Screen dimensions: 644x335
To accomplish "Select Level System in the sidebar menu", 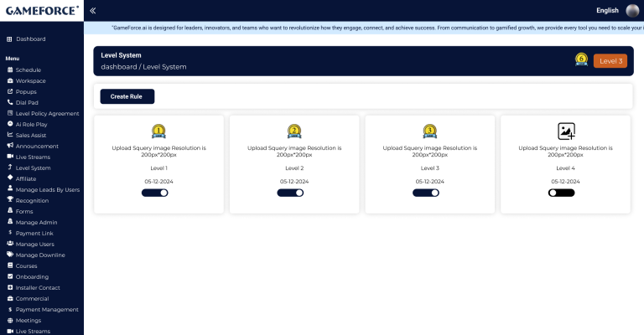I will coord(33,167).
